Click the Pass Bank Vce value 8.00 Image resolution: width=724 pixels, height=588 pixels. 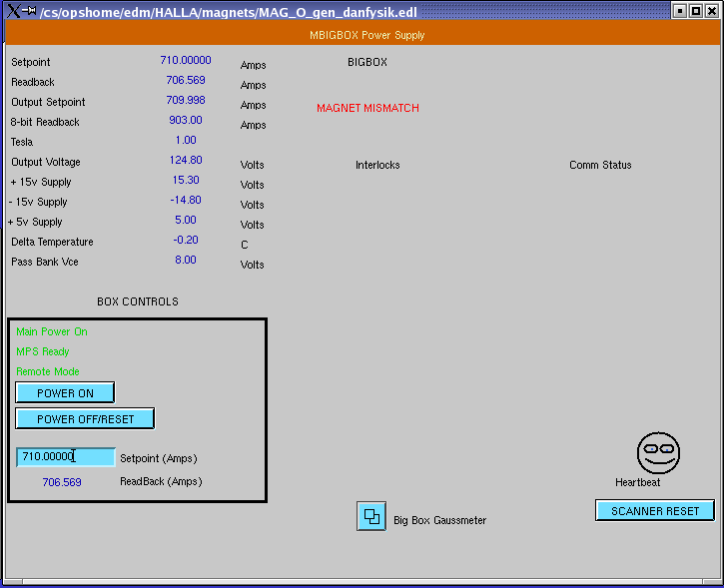186,260
